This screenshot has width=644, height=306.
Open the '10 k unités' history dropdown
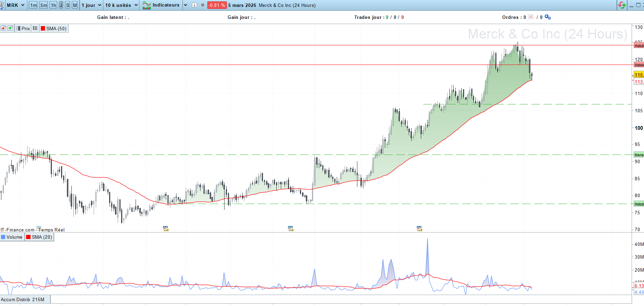coord(122,5)
